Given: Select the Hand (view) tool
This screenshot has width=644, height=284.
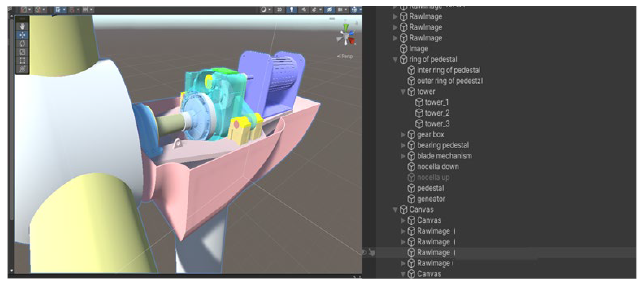Looking at the screenshot, I should point(22,26).
